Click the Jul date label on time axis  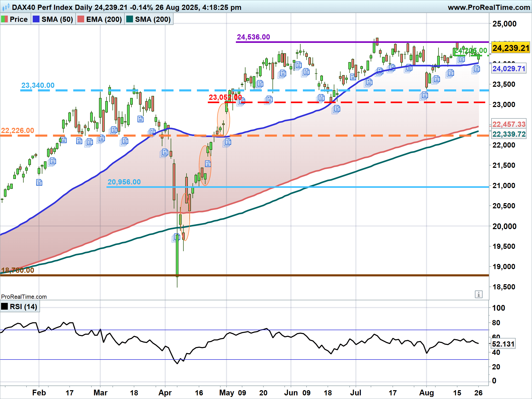[356, 393]
